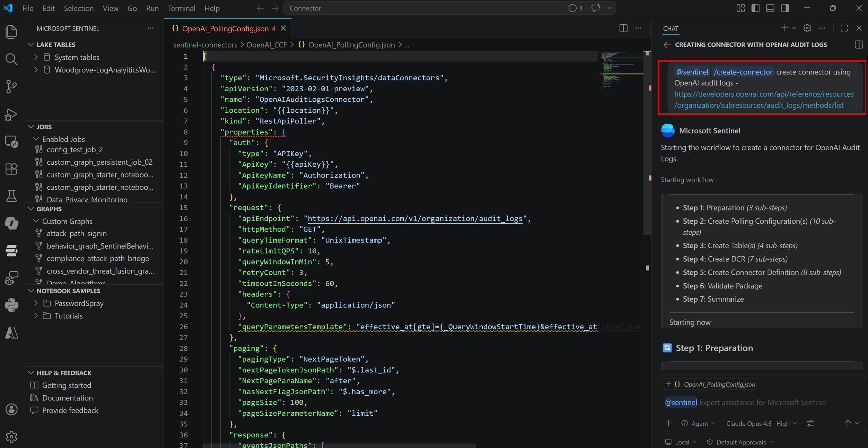Image resolution: width=868 pixels, height=448 pixels.
Task: Open the Azure view from the sidebar
Action: tap(11, 333)
